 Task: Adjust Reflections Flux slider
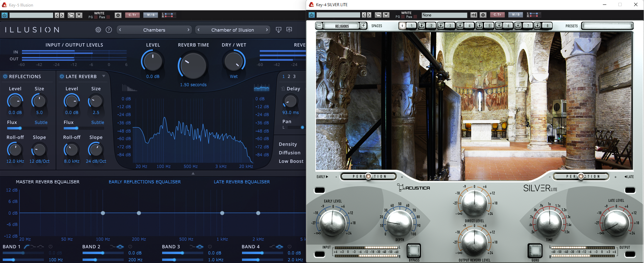point(27,128)
